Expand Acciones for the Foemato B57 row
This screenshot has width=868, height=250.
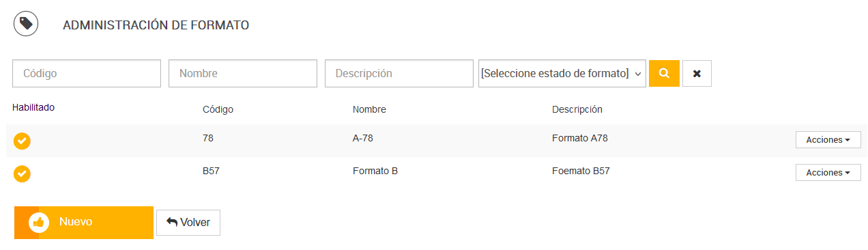point(828,173)
